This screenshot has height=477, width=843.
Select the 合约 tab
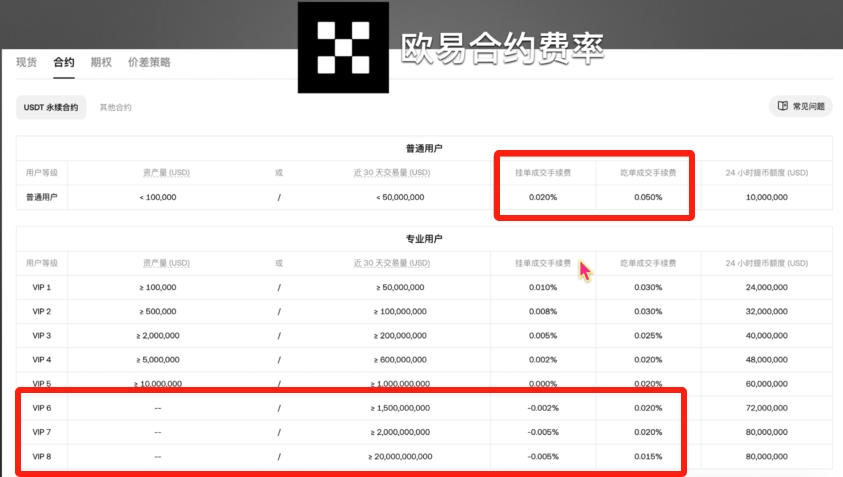click(x=64, y=62)
